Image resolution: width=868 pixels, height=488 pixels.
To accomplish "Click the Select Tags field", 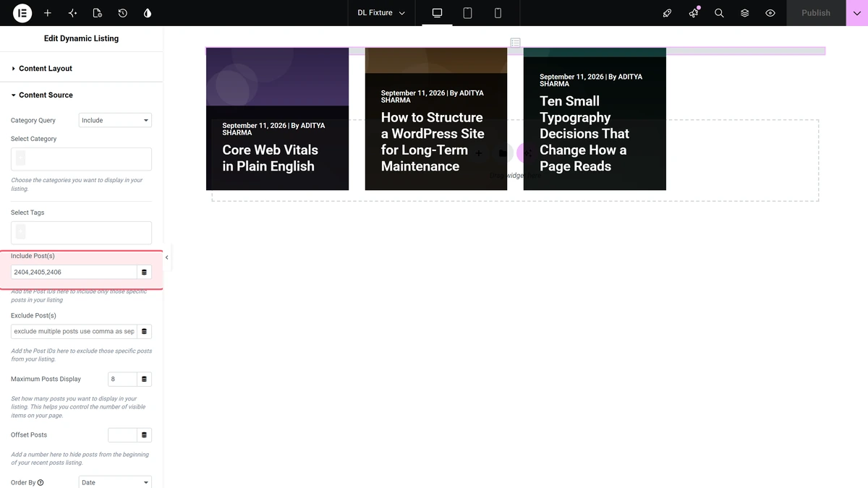I will click(81, 233).
